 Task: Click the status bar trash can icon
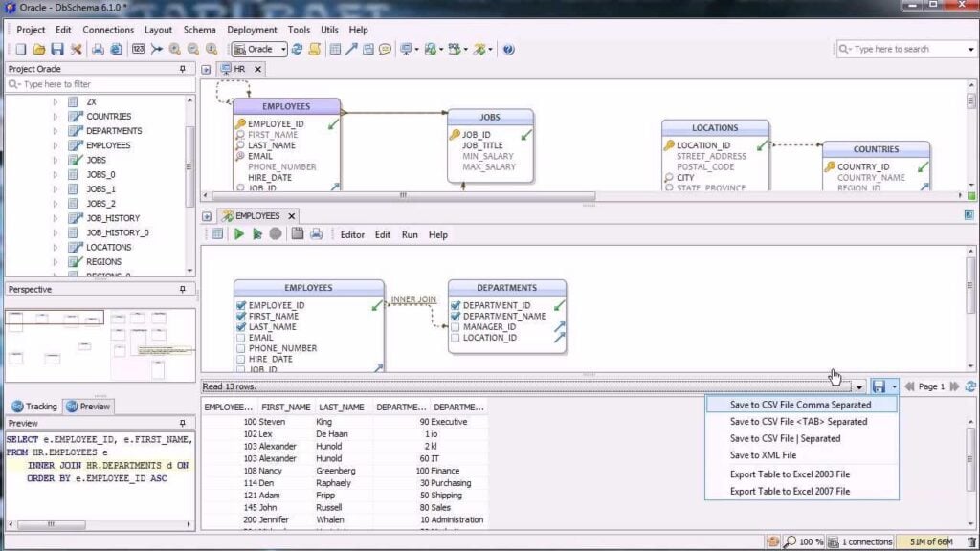tap(972, 542)
